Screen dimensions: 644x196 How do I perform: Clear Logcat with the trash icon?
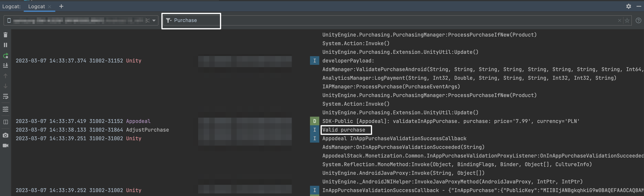coord(6,35)
